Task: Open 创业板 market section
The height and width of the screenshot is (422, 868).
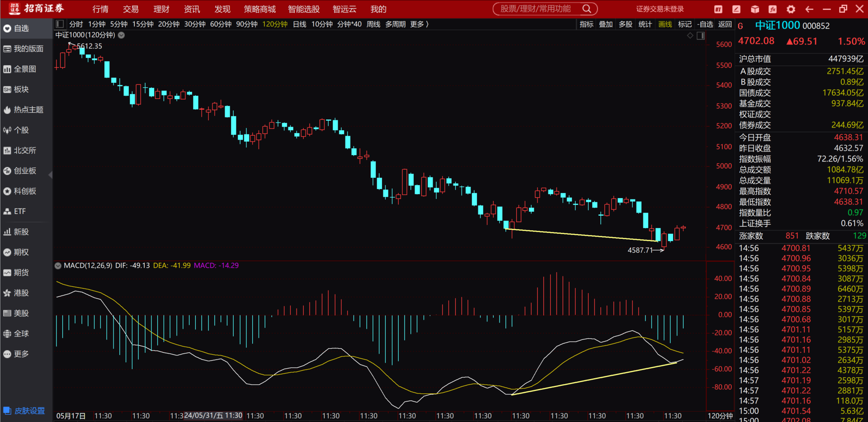Action: coord(26,171)
